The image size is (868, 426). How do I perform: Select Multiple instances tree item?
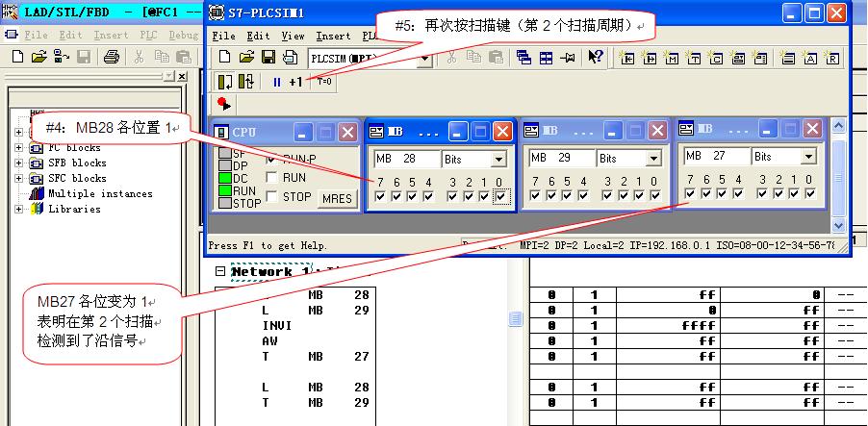tap(100, 193)
